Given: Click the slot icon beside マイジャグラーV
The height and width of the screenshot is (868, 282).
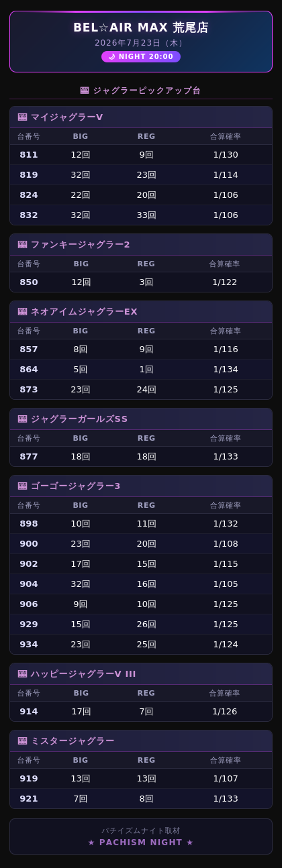Looking at the screenshot, I should pyautogui.click(x=22, y=117).
